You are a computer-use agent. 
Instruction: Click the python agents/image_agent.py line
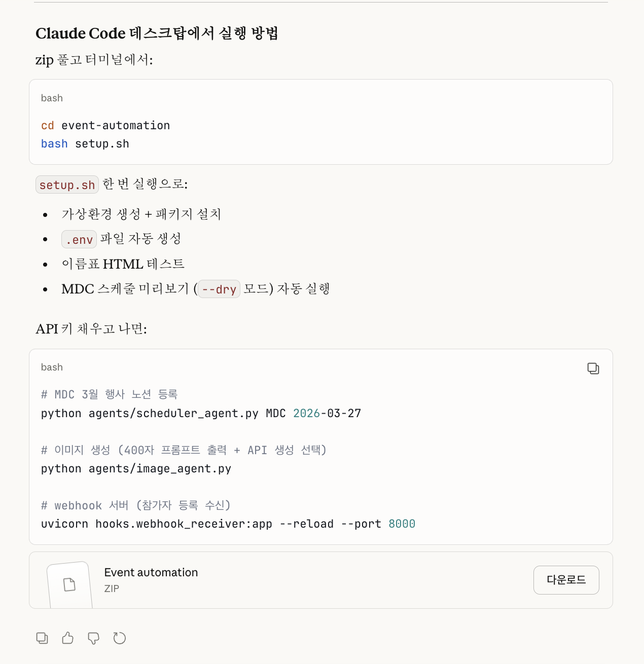click(136, 469)
